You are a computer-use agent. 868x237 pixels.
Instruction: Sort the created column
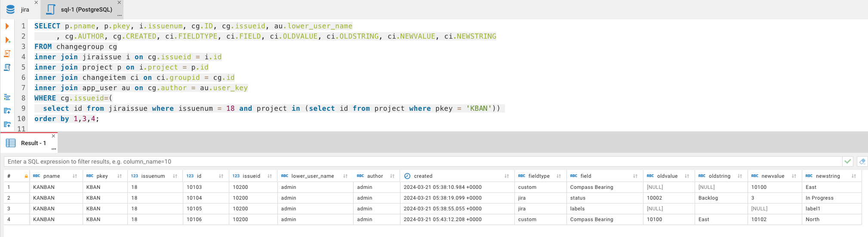click(x=507, y=176)
